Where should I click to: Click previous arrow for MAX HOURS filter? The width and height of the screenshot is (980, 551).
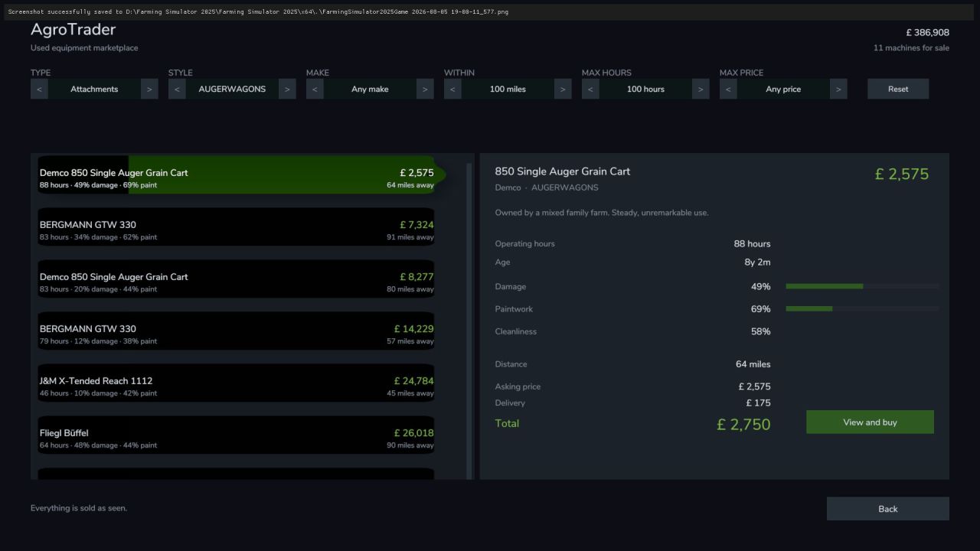(590, 89)
